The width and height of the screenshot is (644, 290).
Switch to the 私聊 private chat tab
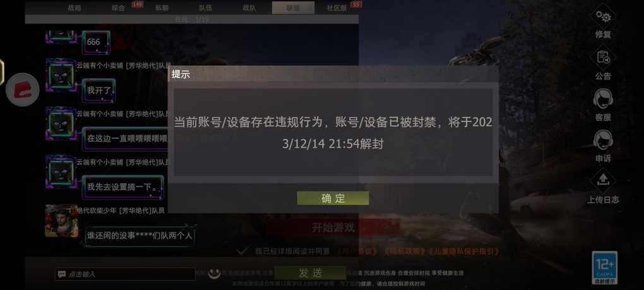click(x=162, y=8)
